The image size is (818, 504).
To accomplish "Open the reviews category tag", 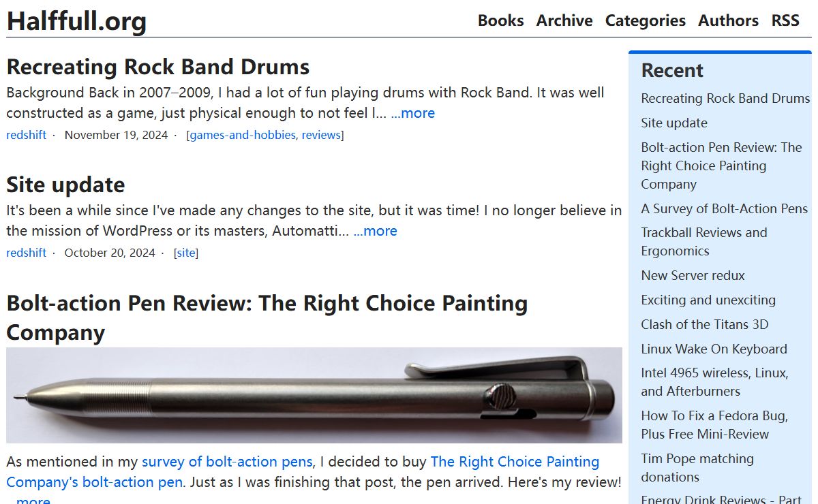I will 321,135.
